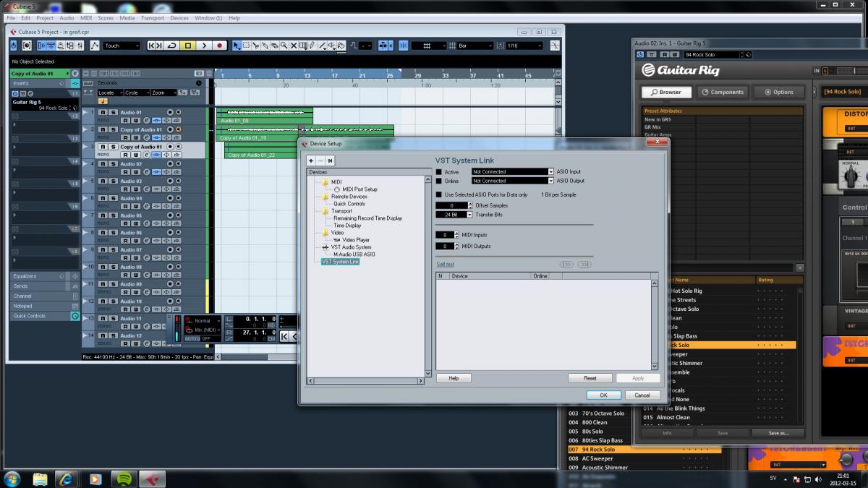Switch to Guitar Rig Options tab

click(x=779, y=92)
